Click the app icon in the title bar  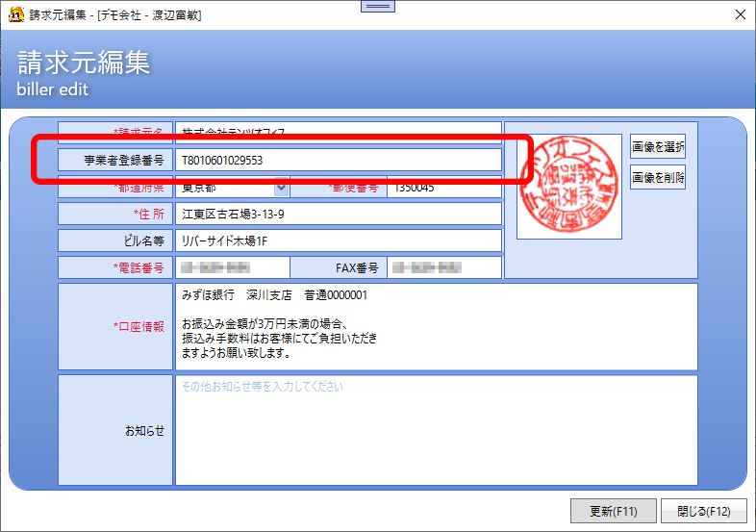click(14, 14)
